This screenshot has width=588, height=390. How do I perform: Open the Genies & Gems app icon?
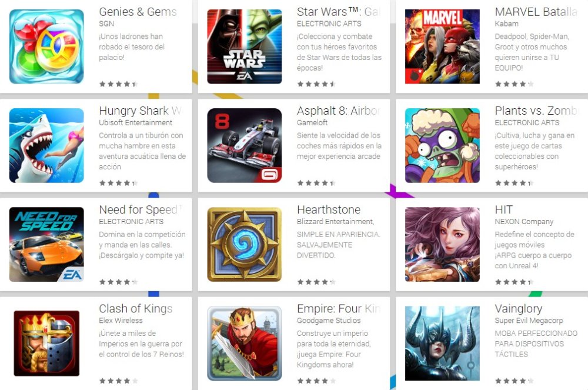46,46
